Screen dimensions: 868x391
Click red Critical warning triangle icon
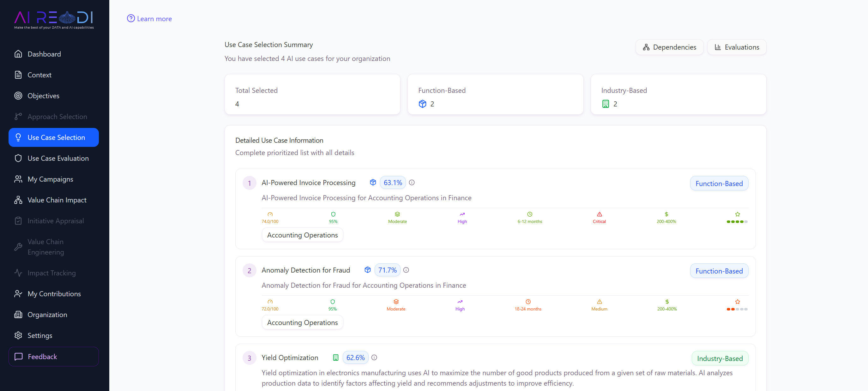point(599,214)
